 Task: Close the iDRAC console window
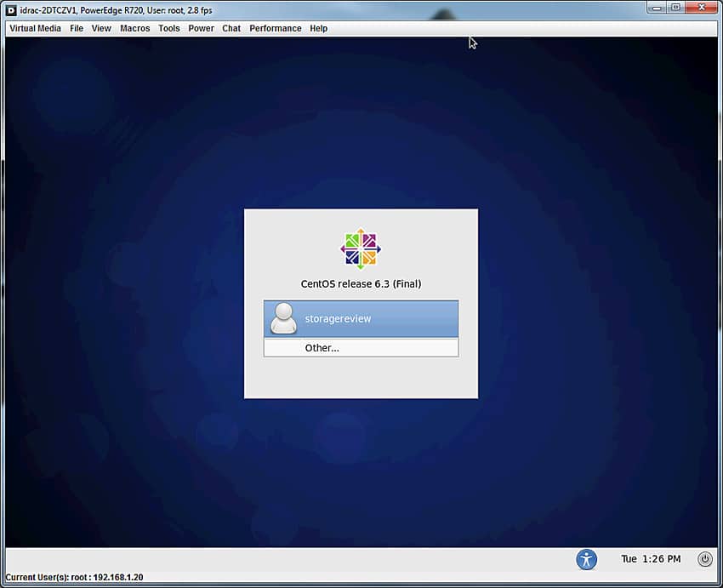pyautogui.click(x=702, y=8)
